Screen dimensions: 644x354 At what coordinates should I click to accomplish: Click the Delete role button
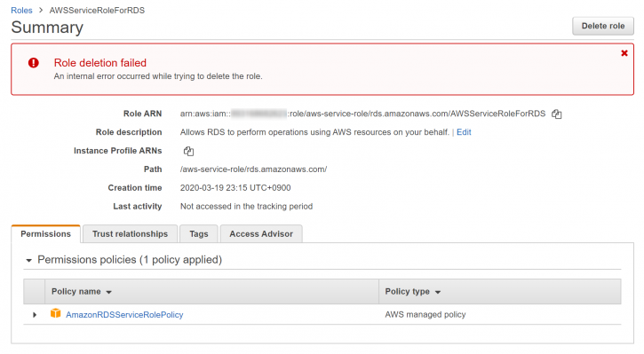(603, 26)
